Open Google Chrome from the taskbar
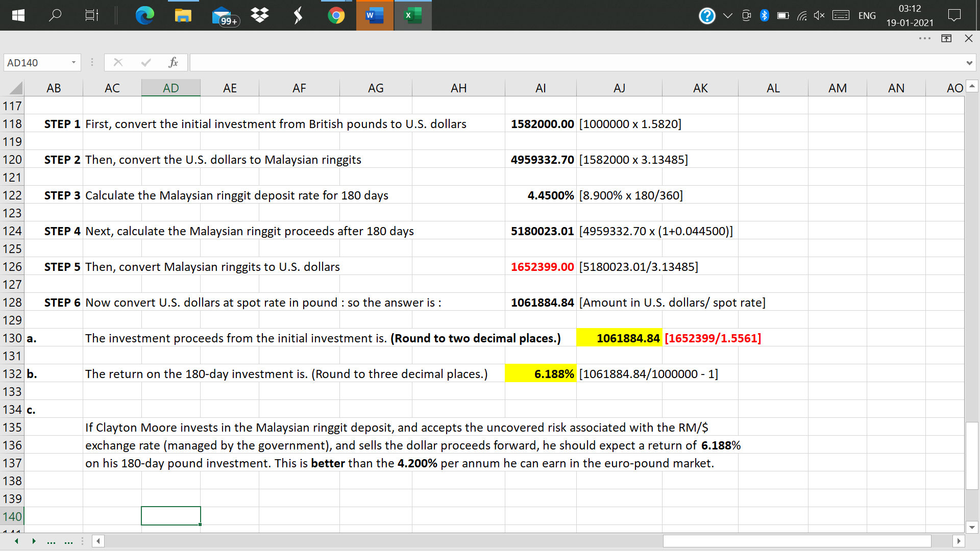 336,15
